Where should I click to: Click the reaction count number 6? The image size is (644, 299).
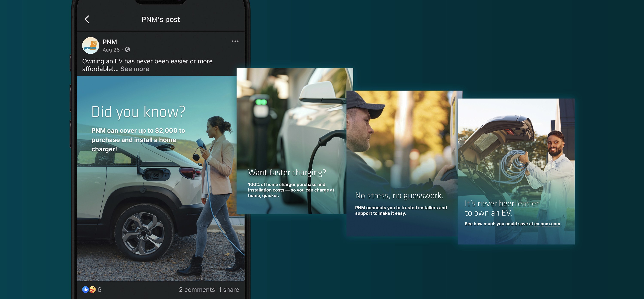click(100, 290)
